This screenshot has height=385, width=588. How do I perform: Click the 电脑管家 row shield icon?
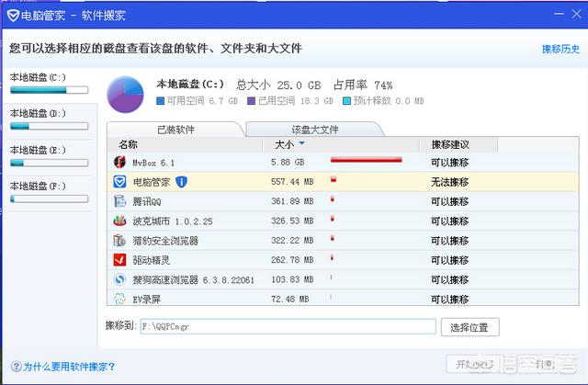(119, 182)
